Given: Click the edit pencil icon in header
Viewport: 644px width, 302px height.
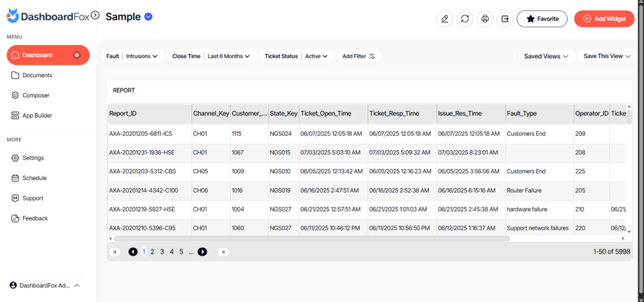Looking at the screenshot, I should tap(444, 19).
